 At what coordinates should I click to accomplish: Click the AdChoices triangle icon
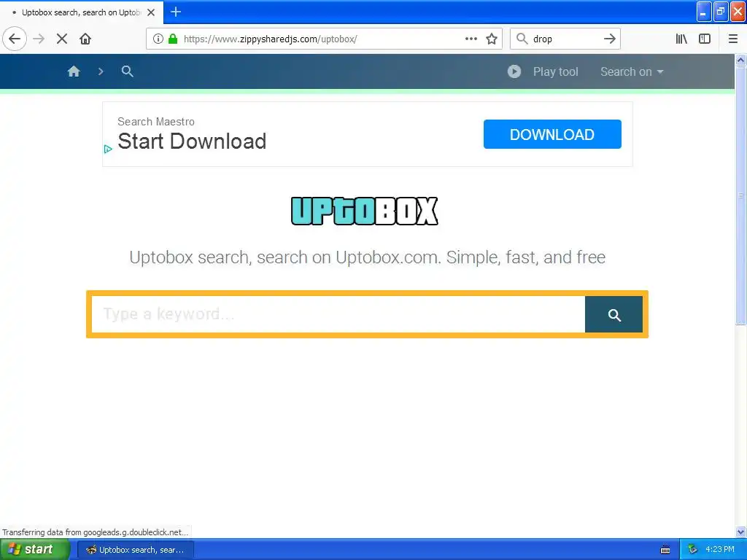click(108, 149)
